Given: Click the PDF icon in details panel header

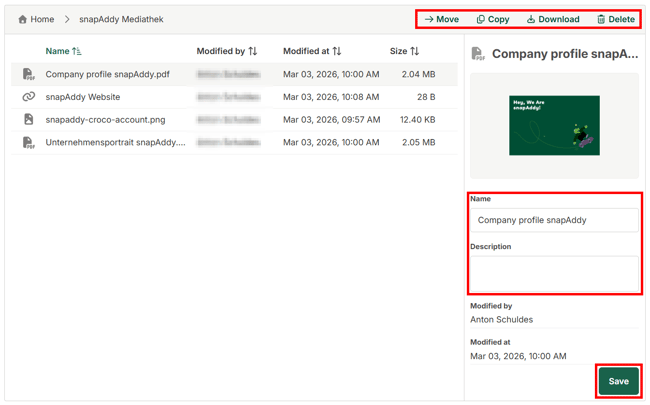Looking at the screenshot, I should click(x=478, y=54).
